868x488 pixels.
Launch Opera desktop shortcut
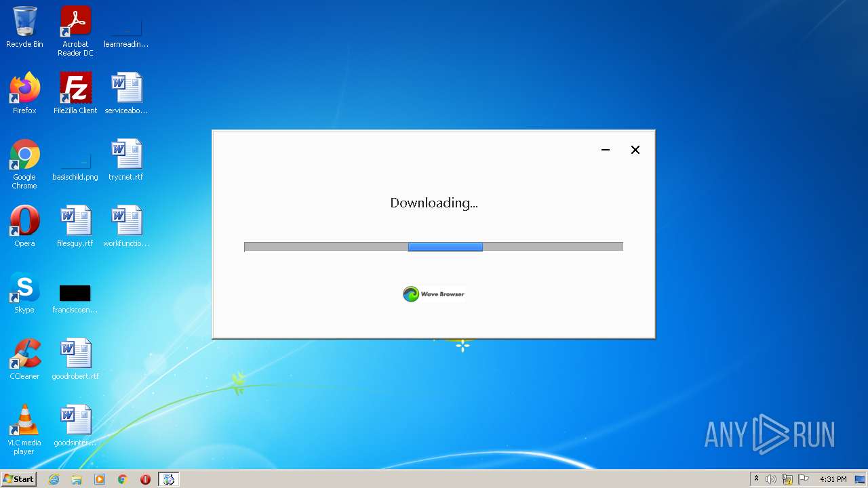tap(24, 226)
